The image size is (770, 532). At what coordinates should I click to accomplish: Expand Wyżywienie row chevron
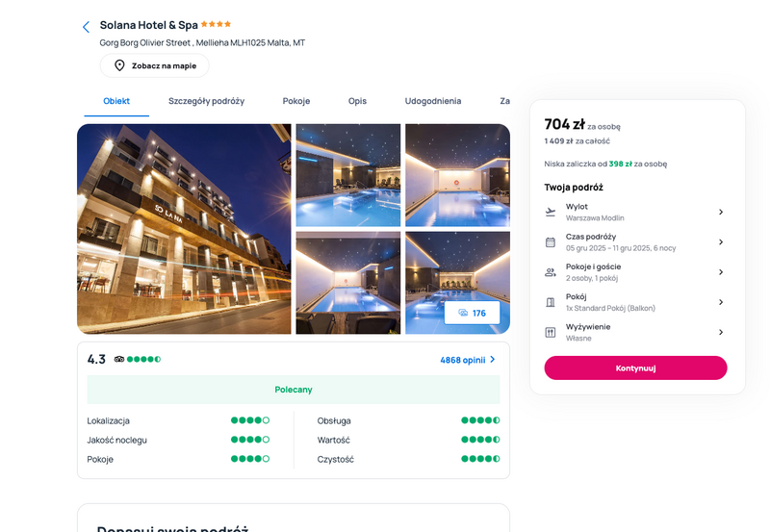[x=721, y=332]
